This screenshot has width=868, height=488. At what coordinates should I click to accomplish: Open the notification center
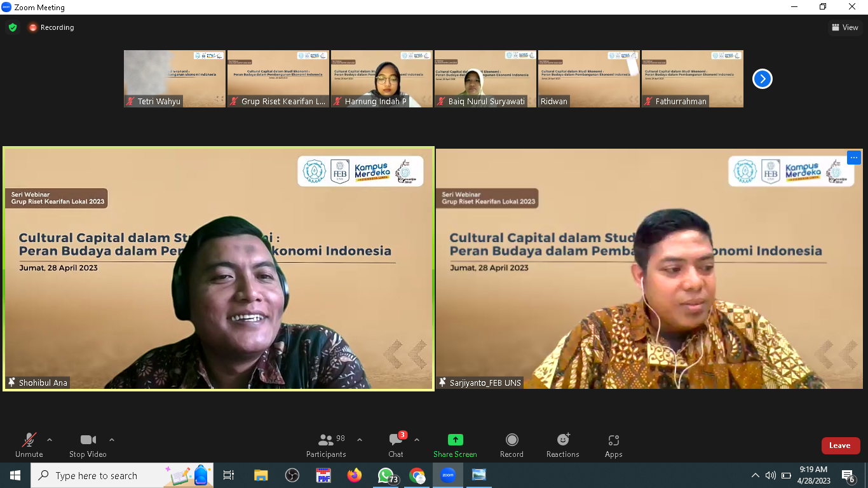click(x=848, y=475)
